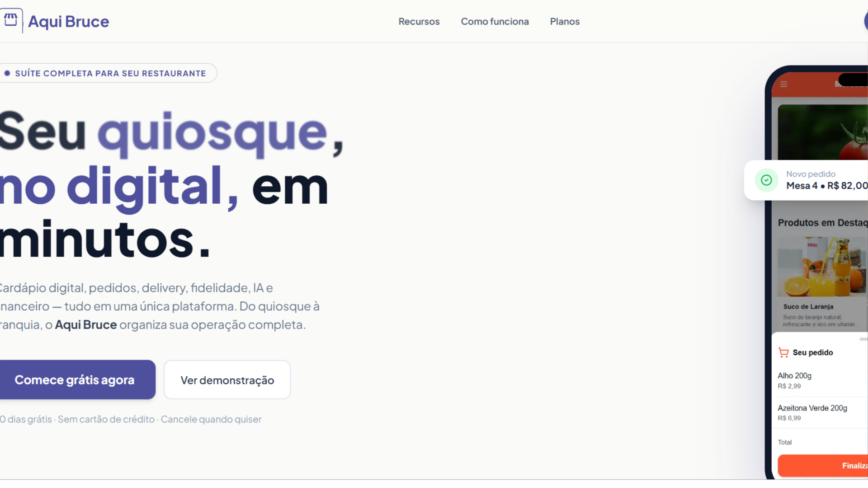Click the Total label in the order
The height and width of the screenshot is (488, 868).
pos(785,442)
